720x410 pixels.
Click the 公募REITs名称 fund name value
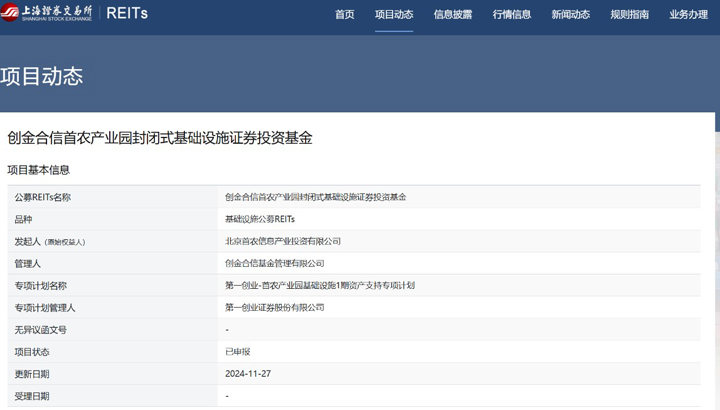point(315,197)
